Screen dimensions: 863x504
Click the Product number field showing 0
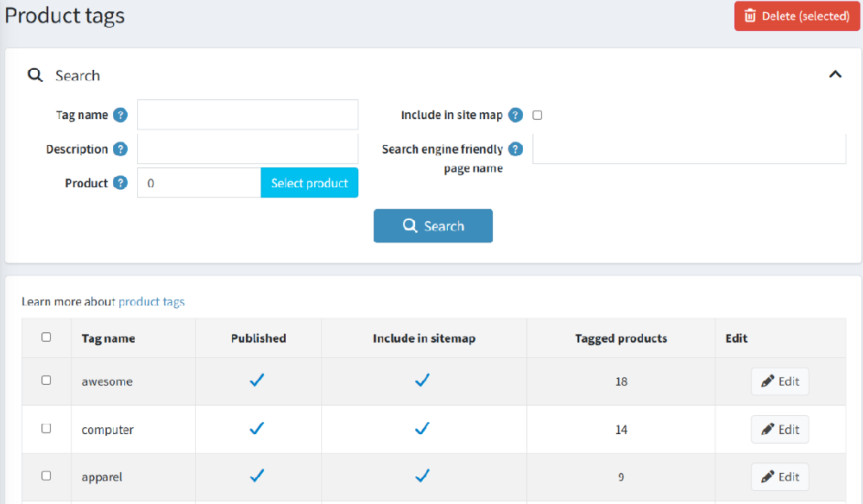[198, 182]
